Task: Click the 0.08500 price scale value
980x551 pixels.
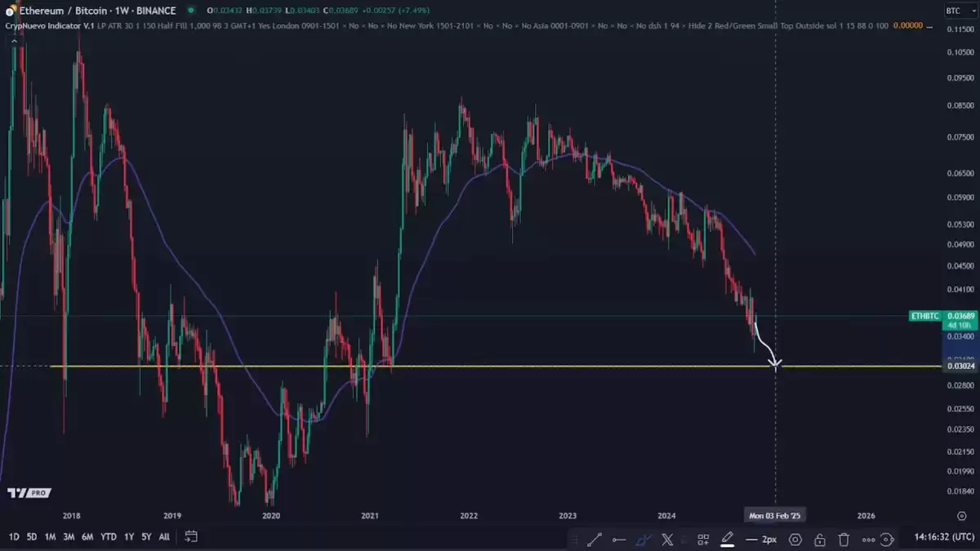Action: click(962, 105)
